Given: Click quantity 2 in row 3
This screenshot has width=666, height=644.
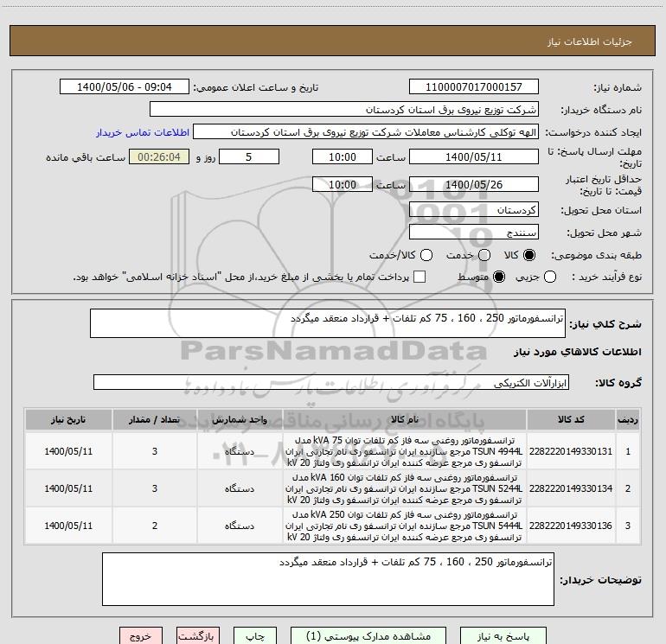Looking at the screenshot, I should pyautogui.click(x=155, y=526).
